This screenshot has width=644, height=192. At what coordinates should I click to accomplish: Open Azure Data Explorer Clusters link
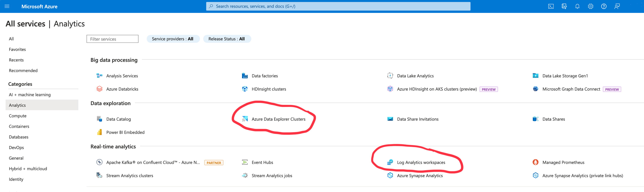pyautogui.click(x=278, y=119)
